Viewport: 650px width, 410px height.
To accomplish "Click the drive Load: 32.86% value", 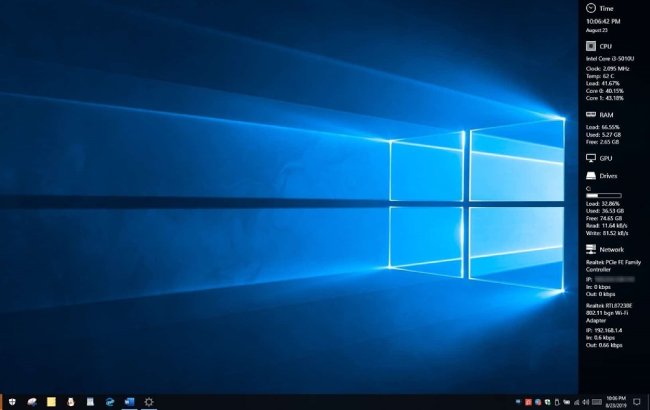I will [x=603, y=204].
